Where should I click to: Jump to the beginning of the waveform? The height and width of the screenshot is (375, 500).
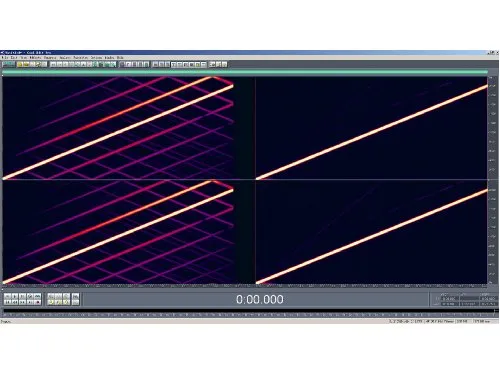point(7,302)
